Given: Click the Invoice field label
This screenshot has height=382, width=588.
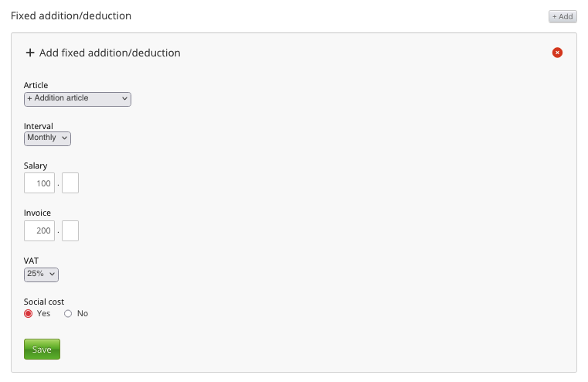Looking at the screenshot, I should click(38, 213).
